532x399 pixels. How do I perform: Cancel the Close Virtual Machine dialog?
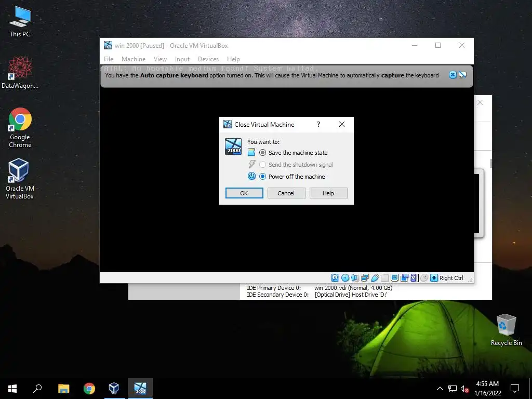tap(286, 193)
